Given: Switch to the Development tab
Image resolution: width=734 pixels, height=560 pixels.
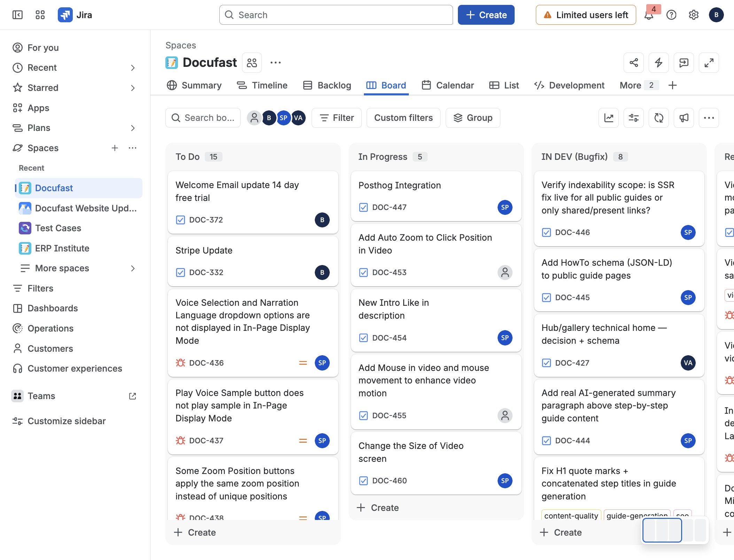Looking at the screenshot, I should 569,85.
